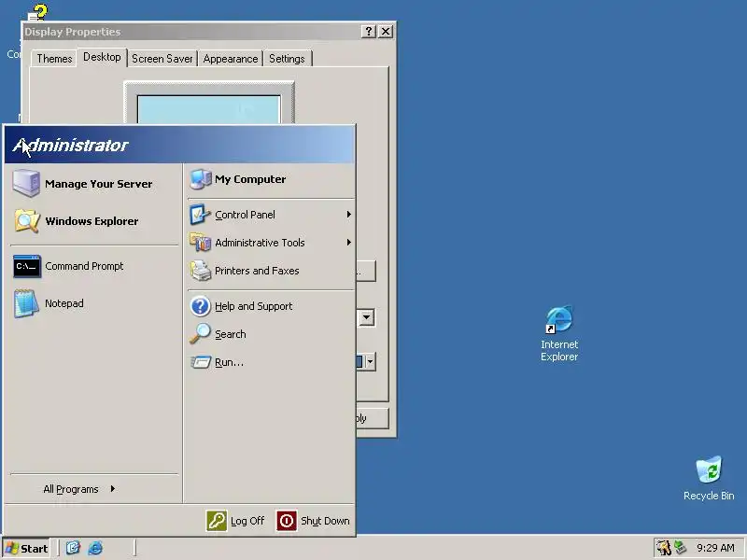Open Manage Your Server icon
Screen dimensions: 747x560
[x=26, y=183]
